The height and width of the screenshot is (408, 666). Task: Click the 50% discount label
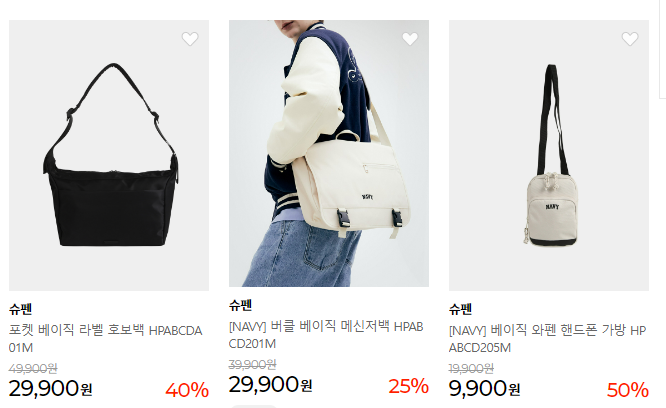point(627,390)
